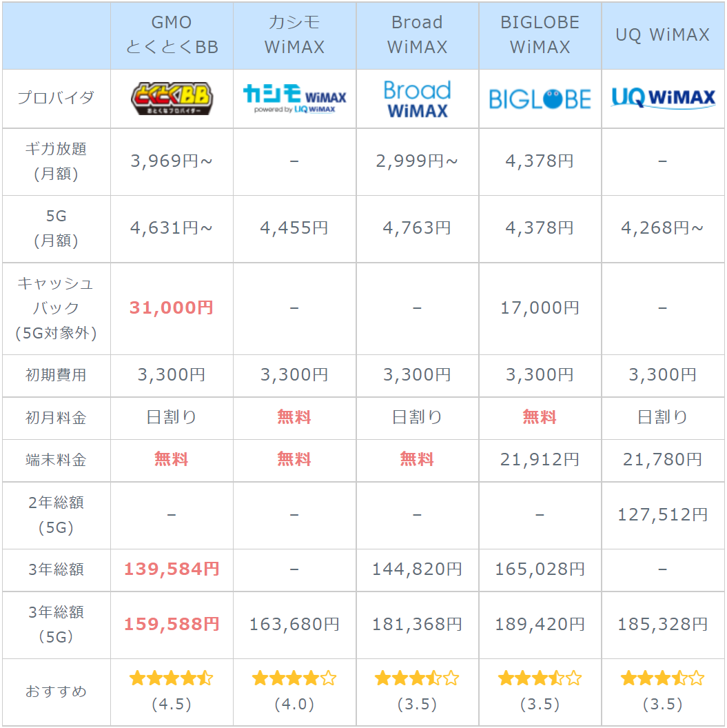This screenshot has width=727, height=728.
Task: Select the GMO とくとくBB column header
Action: click(x=172, y=35)
